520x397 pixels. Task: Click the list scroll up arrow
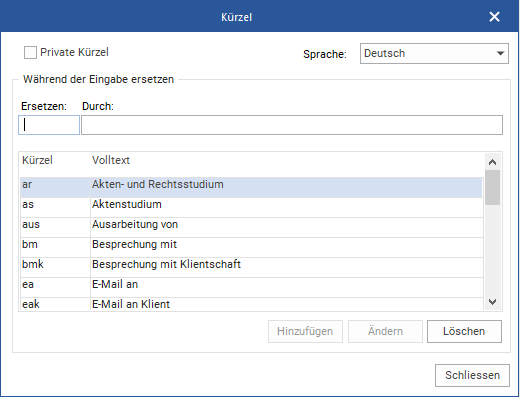click(x=492, y=162)
